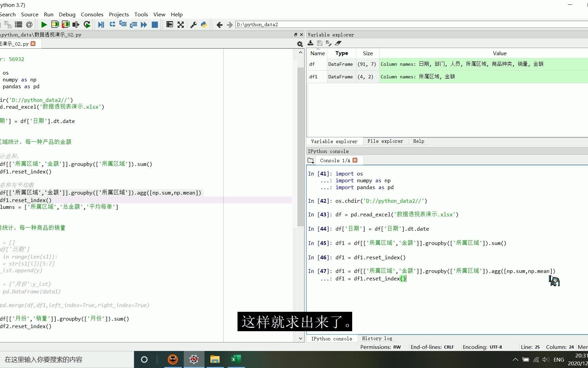The image size is (588, 368).
Task: Run the current script file
Action: [44, 25]
